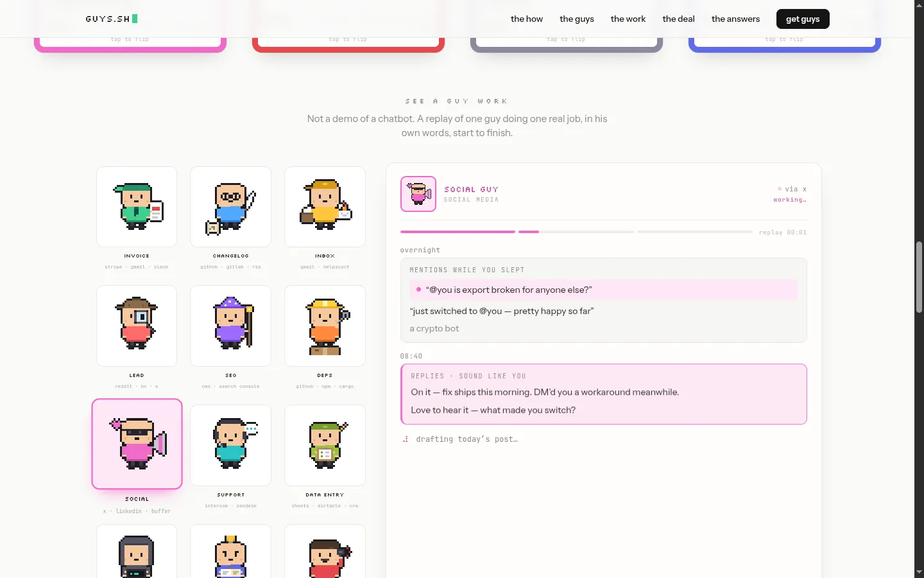Click the "is export broken for anyone else?" mention
Viewport: 924px width, 578px height.
click(x=604, y=290)
